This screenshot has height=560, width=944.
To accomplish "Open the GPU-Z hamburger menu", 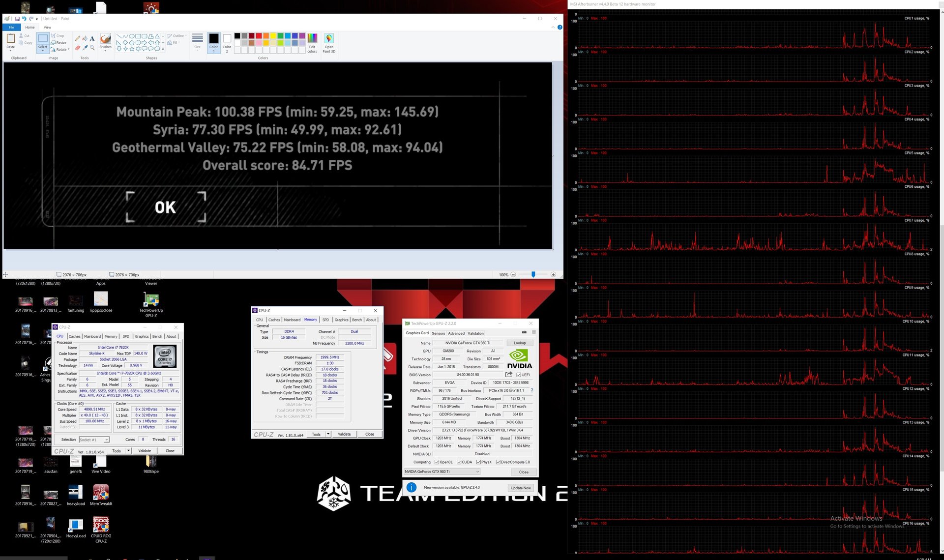I will [533, 332].
